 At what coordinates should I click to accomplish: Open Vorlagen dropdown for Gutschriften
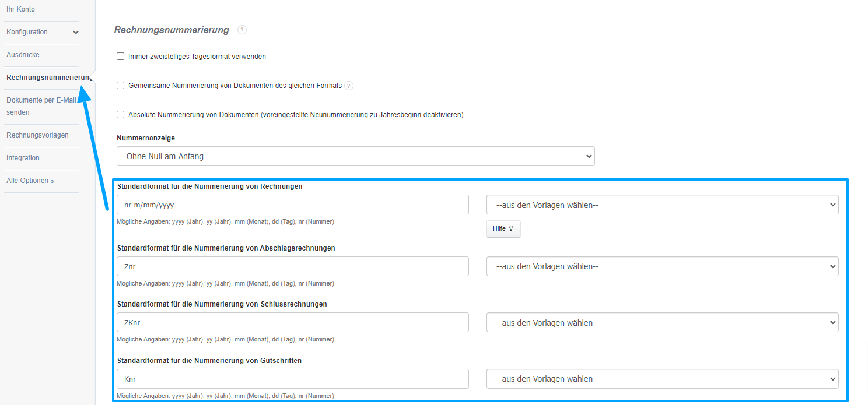click(x=661, y=378)
